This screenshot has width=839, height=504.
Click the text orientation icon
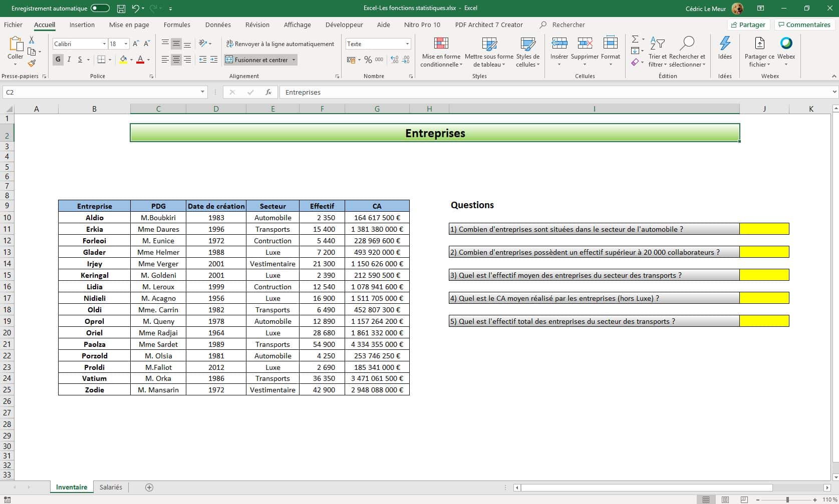point(202,44)
